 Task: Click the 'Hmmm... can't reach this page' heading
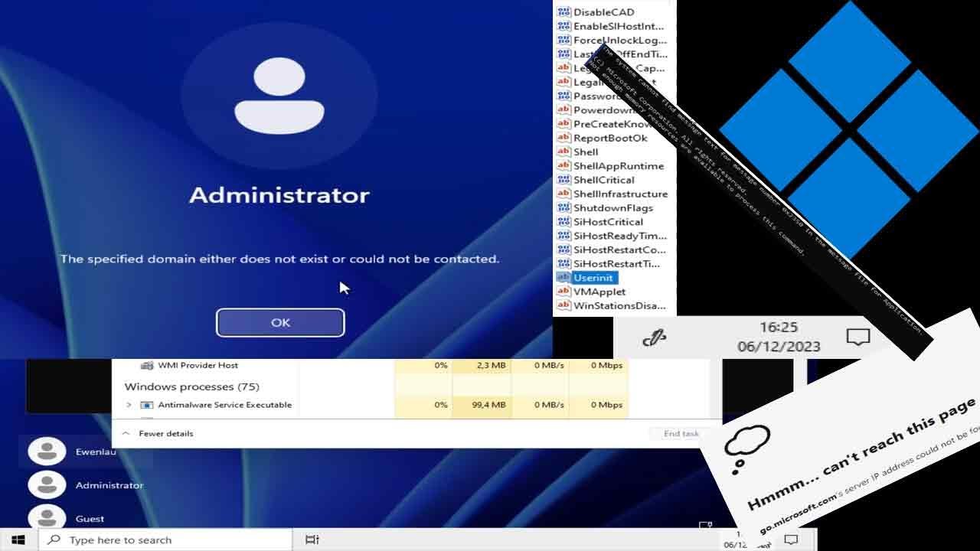point(861,453)
